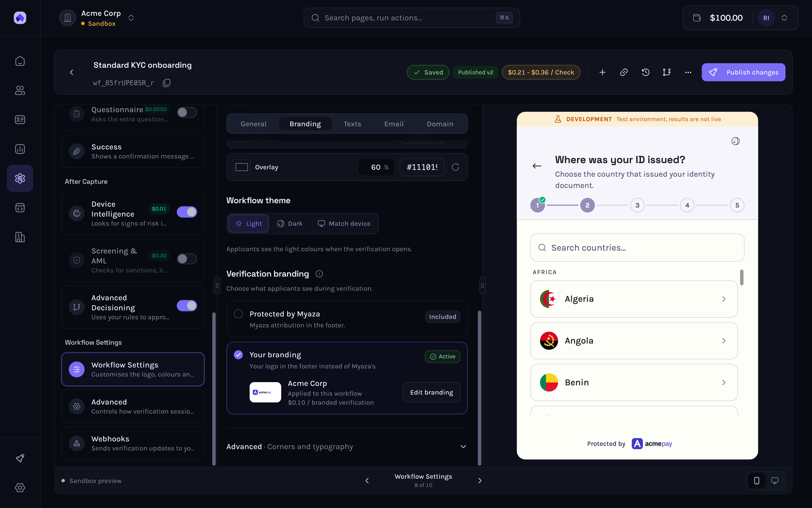This screenshot has height=508, width=812.
Task: Open version history clock icon
Action: pos(645,72)
